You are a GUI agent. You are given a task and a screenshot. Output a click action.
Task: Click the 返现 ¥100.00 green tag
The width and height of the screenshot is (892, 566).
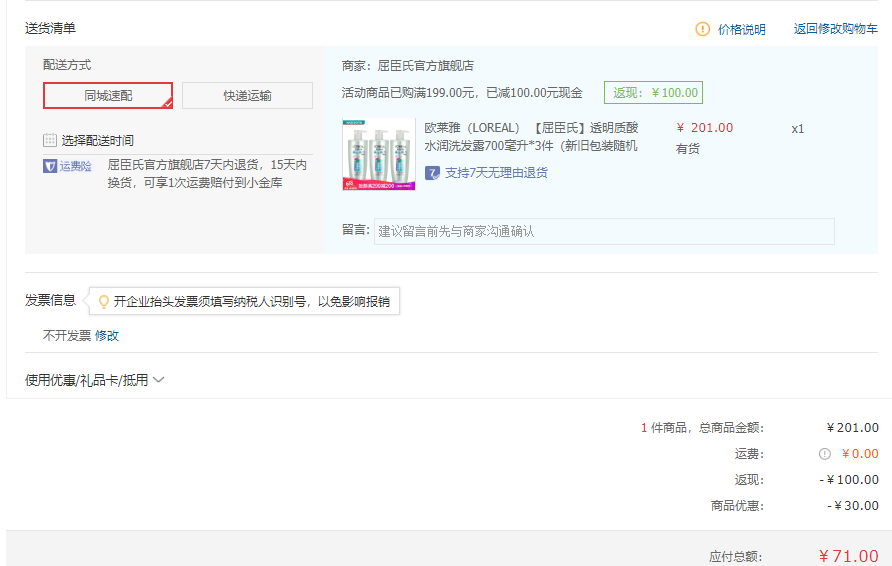[654, 93]
